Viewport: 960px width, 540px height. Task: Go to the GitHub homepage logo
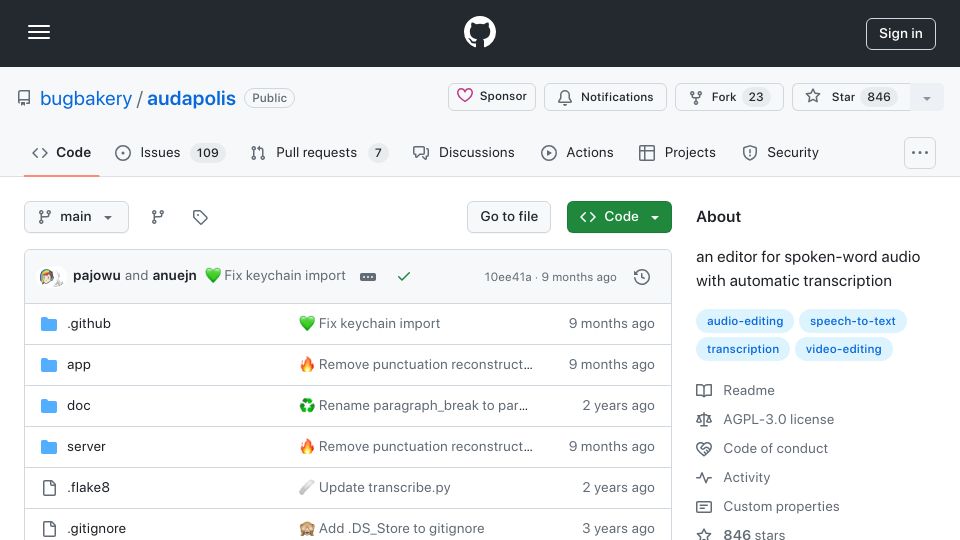pos(479,32)
